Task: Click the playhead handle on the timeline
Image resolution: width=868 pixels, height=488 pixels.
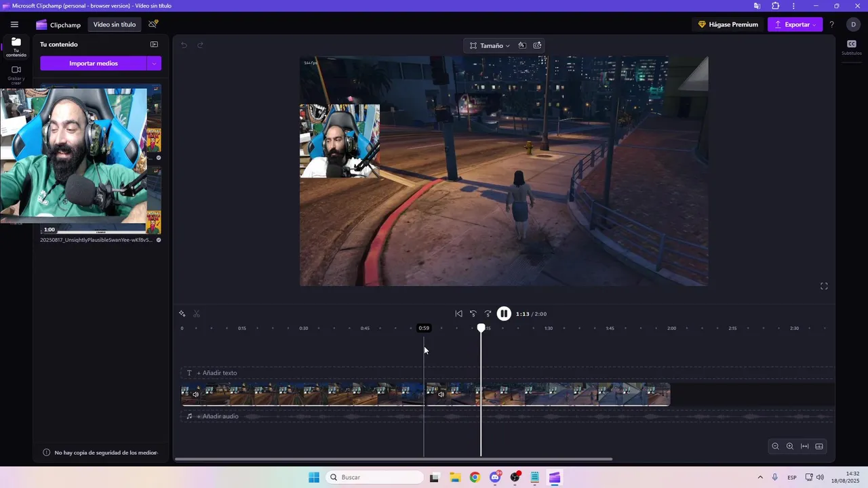Action: 481,328
